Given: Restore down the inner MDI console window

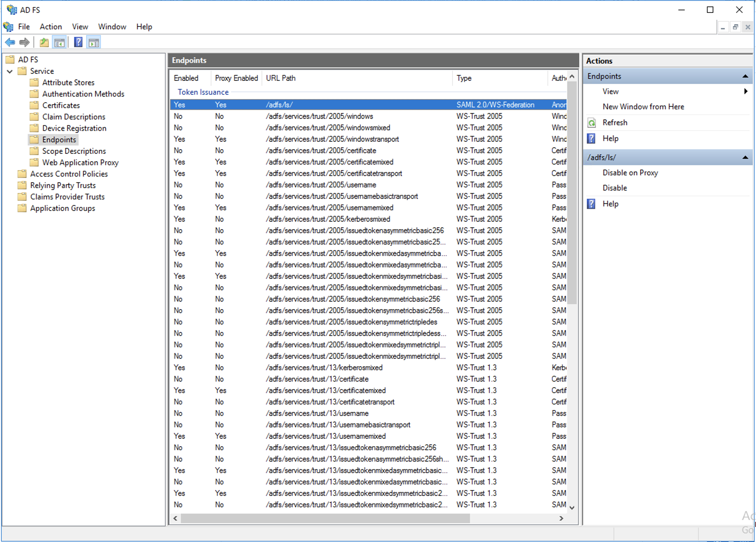Looking at the screenshot, I should tap(735, 27).
